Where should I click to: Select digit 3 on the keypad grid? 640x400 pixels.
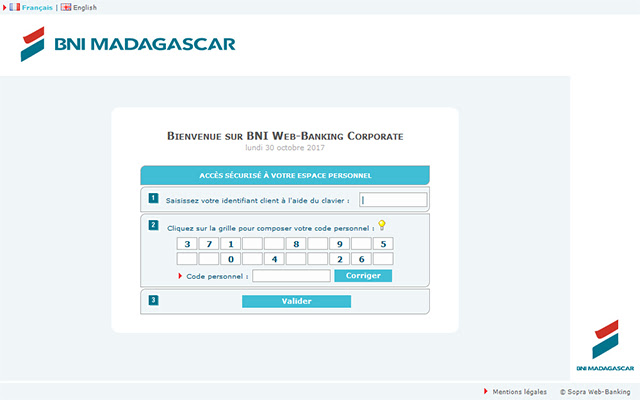pyautogui.click(x=187, y=244)
